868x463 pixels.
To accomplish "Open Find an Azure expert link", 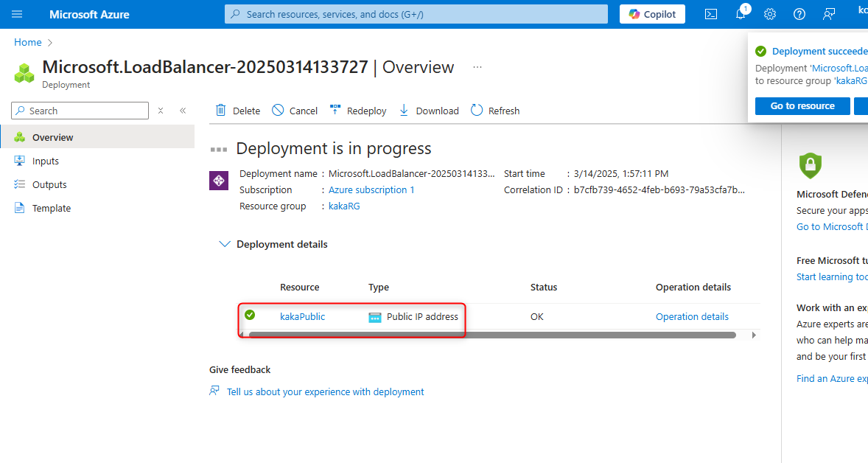I will (x=832, y=379).
